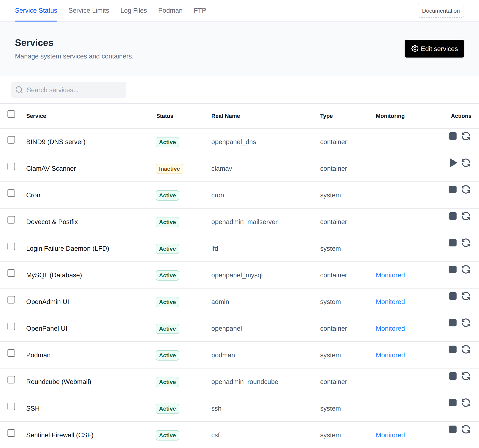Restart the Dovecot & Postfix service
The height and width of the screenshot is (448, 479).
pos(466,216)
